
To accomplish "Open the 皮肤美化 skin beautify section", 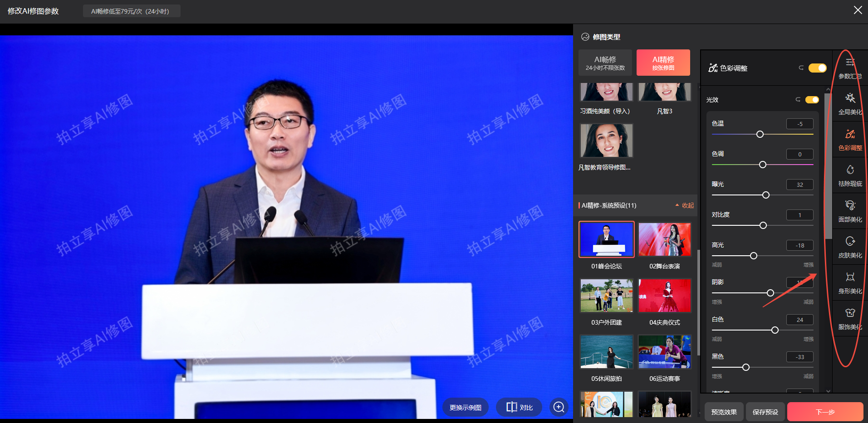I will (x=850, y=247).
